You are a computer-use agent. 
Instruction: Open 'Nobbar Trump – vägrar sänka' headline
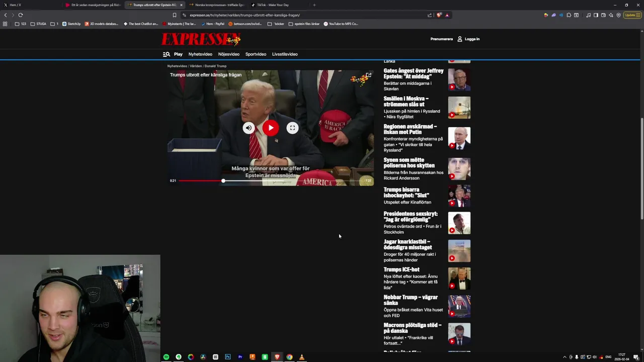pos(411,300)
